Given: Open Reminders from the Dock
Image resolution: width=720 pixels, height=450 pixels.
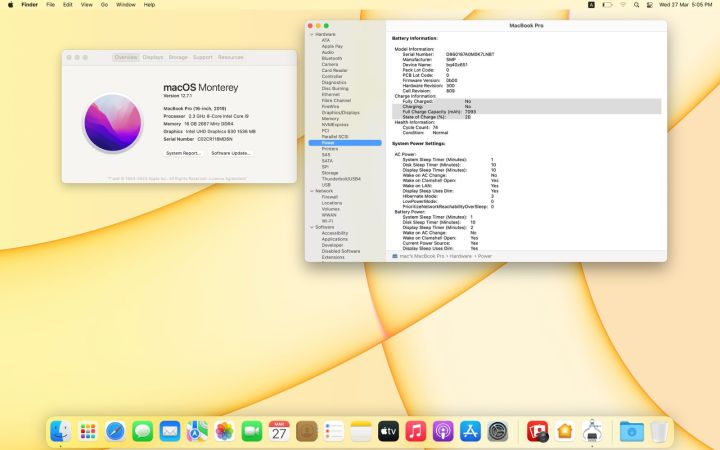Looking at the screenshot, I should pyautogui.click(x=334, y=431).
